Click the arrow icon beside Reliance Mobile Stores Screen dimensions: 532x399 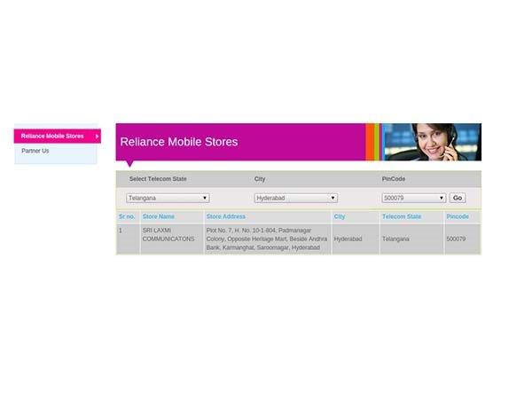[x=97, y=137]
